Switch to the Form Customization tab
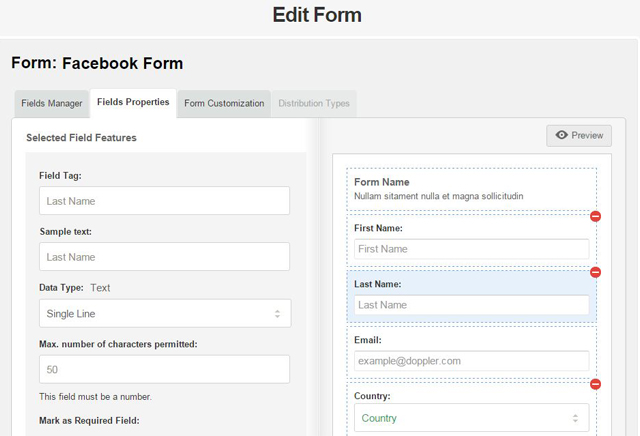The height and width of the screenshot is (436, 640). (x=224, y=104)
